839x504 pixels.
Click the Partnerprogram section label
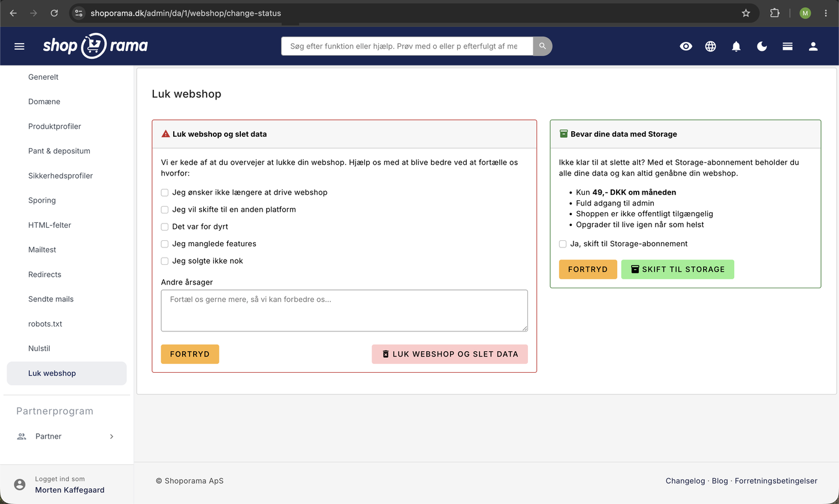(x=55, y=411)
